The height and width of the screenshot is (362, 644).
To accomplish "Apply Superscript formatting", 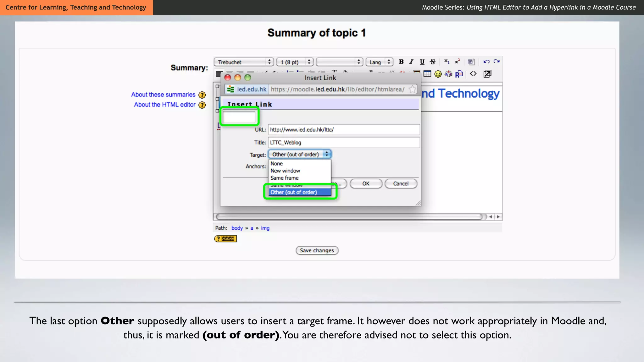I will coord(457,62).
